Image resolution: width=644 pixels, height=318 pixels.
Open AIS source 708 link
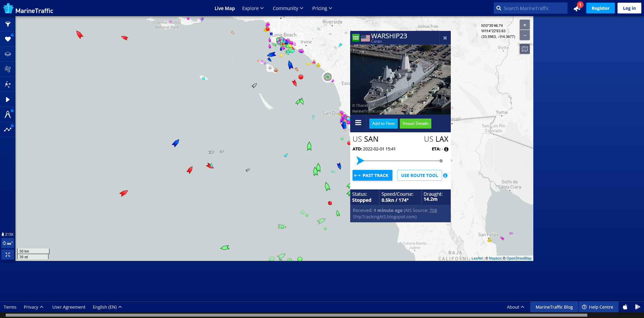tap(433, 210)
